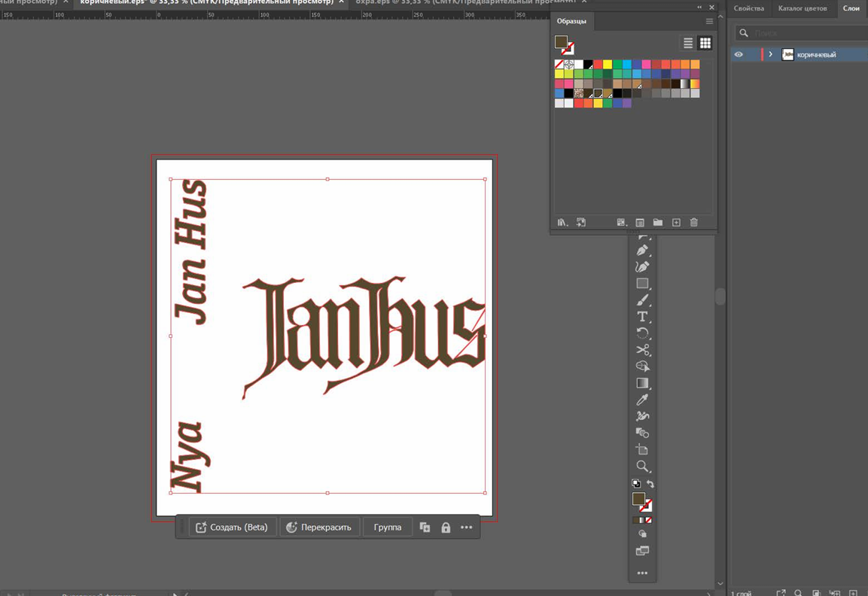Select the Symbol Sprayer tool
Image resolution: width=868 pixels, height=596 pixels.
pyautogui.click(x=642, y=416)
